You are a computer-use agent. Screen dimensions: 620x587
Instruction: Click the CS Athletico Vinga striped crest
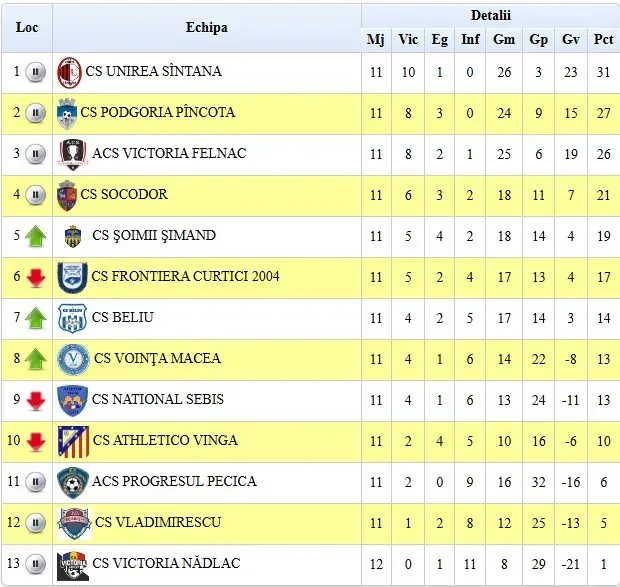tap(73, 441)
